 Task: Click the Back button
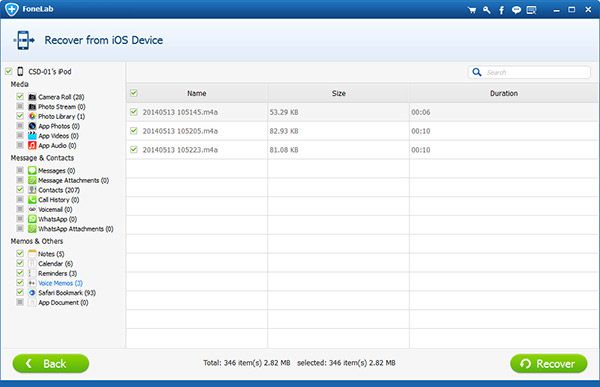click(x=51, y=363)
